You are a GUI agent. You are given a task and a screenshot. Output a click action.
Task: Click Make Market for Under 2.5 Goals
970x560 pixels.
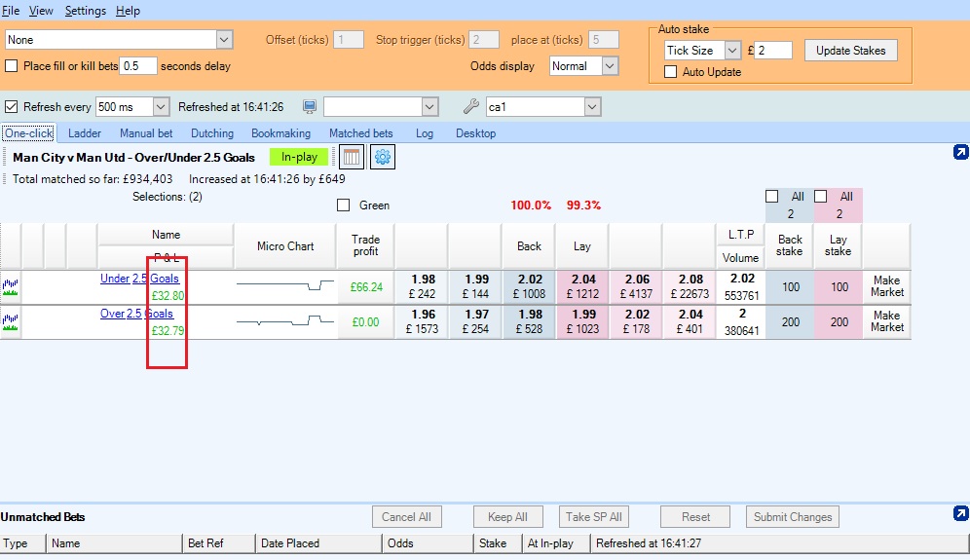tap(886, 286)
